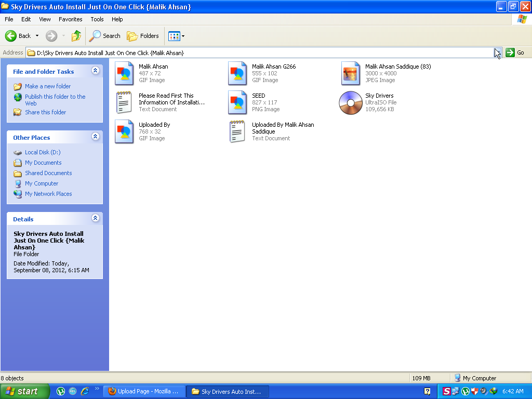This screenshot has width=532, height=399.
Task: Click Sky Drivers Auto Inst taskbar button
Action: tap(228, 392)
